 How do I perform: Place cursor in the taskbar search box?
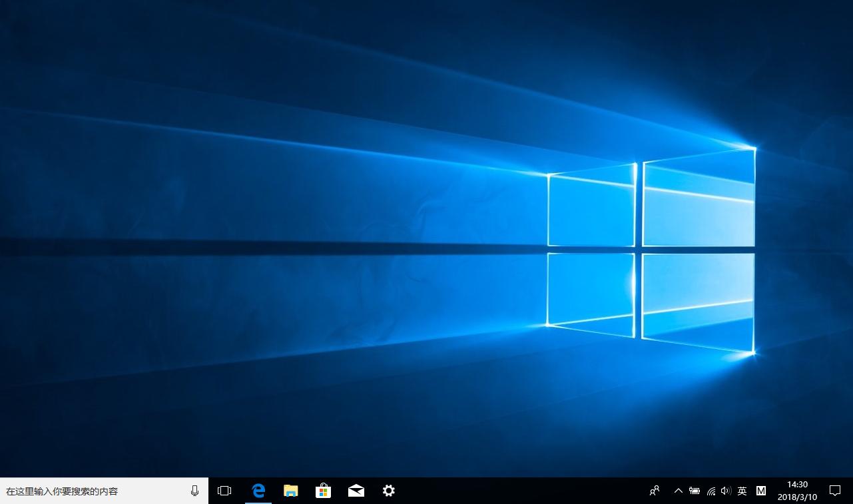[93, 491]
